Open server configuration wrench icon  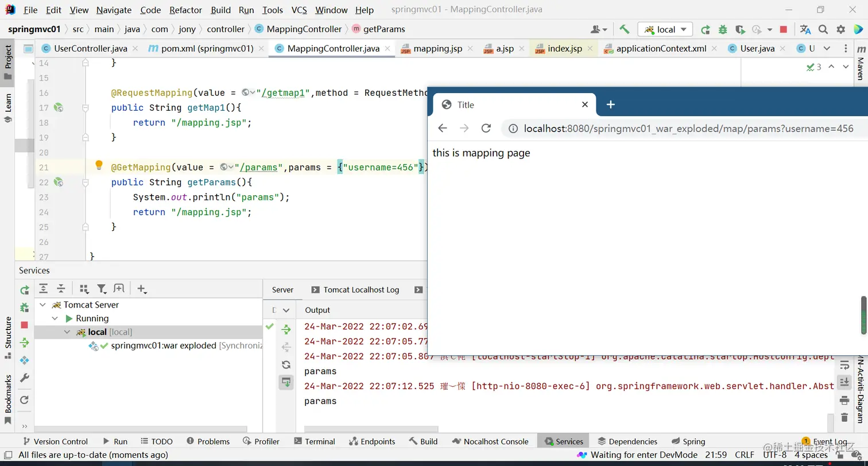coord(24,378)
